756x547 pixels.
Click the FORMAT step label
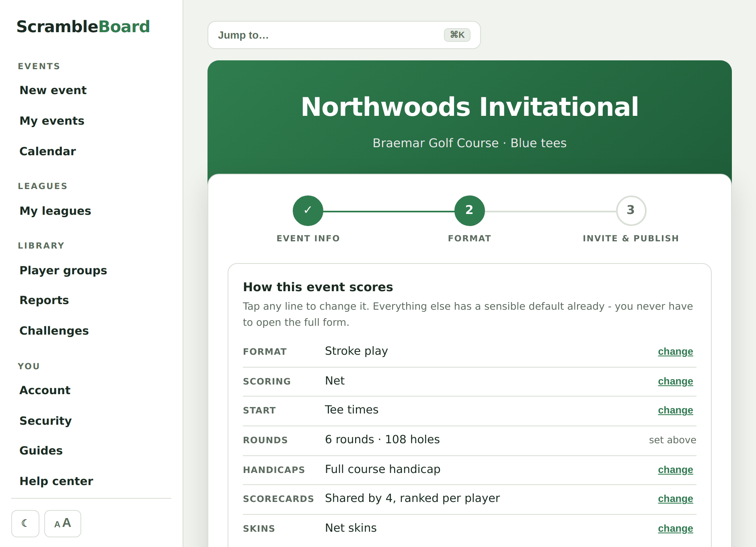[x=469, y=239]
